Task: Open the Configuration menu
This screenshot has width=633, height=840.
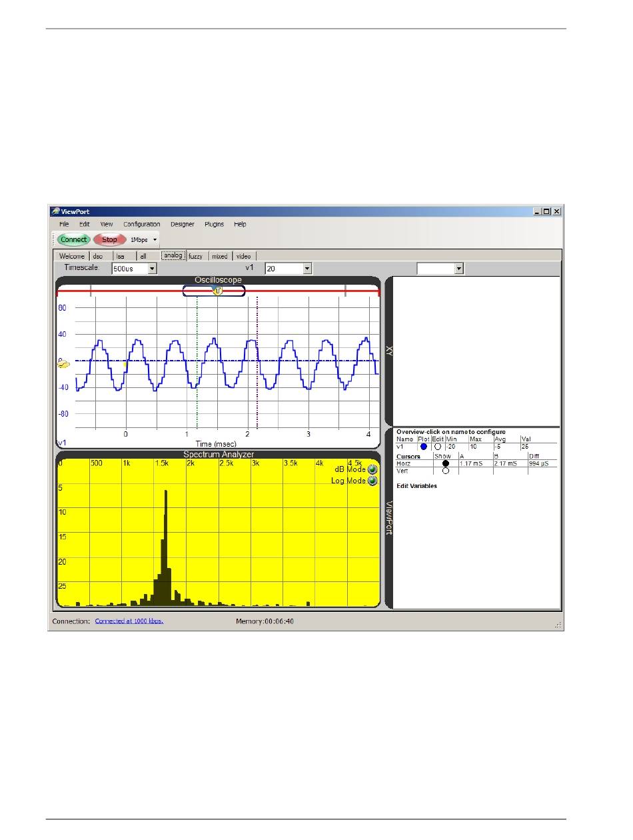Action: coord(142,225)
